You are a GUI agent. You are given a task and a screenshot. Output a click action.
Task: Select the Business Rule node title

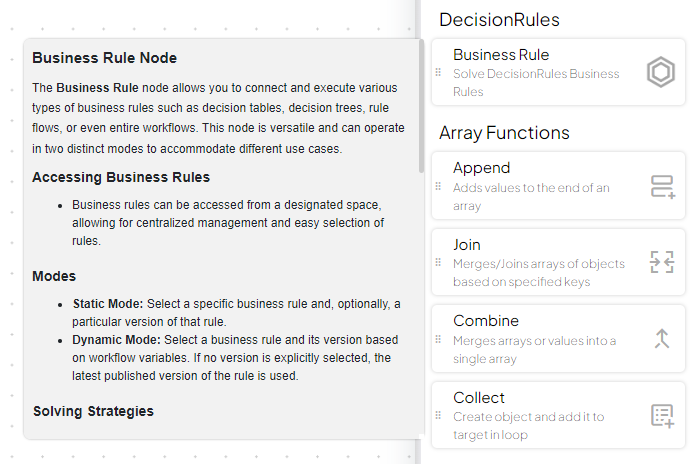coord(501,55)
